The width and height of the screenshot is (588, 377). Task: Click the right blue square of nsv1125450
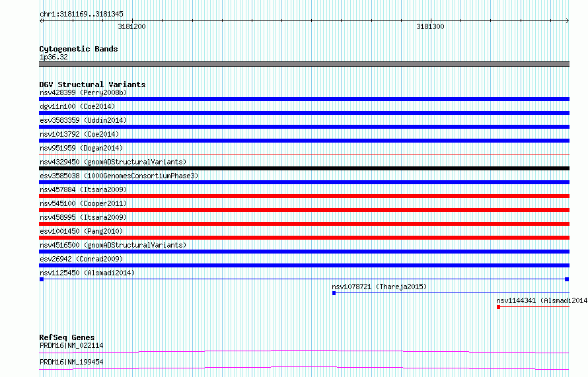[x=567, y=279]
